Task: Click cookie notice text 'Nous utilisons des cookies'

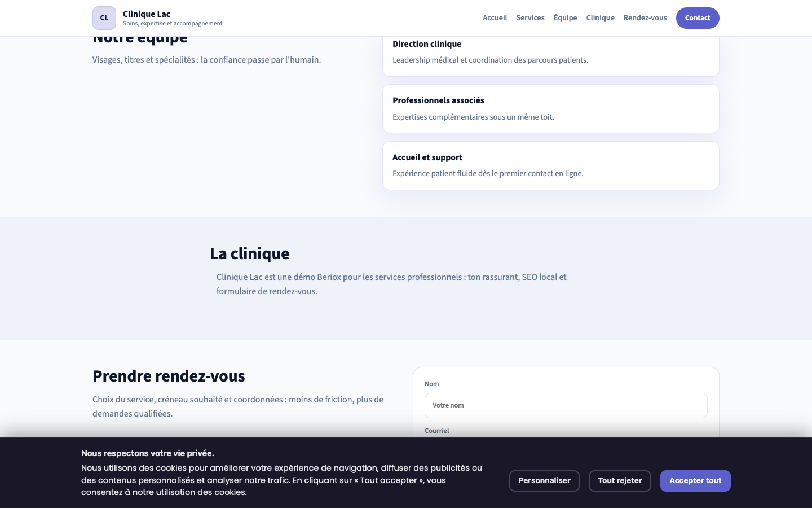Action: click(x=281, y=480)
